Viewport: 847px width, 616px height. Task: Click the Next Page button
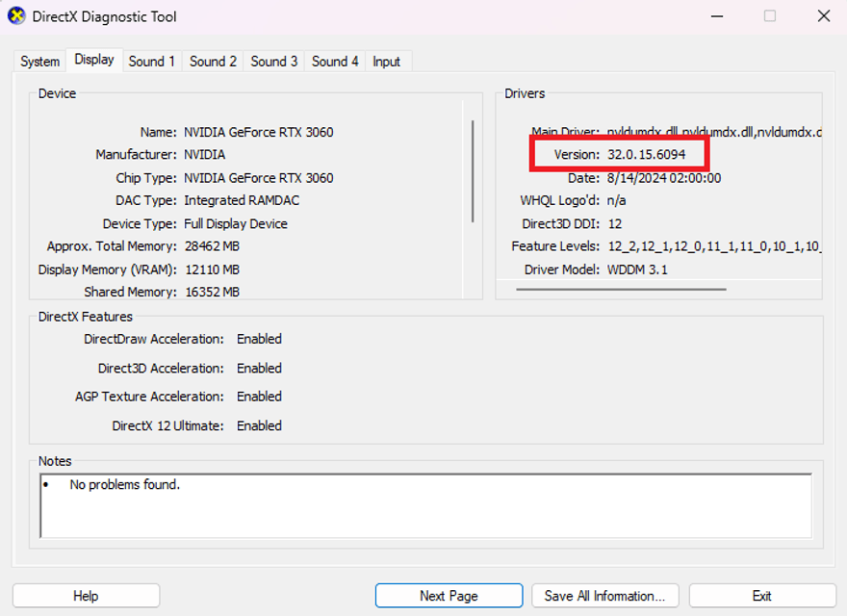pyautogui.click(x=448, y=595)
